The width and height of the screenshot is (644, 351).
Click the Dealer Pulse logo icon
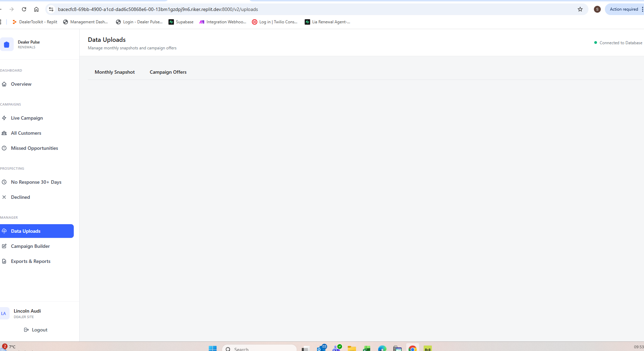tap(7, 44)
